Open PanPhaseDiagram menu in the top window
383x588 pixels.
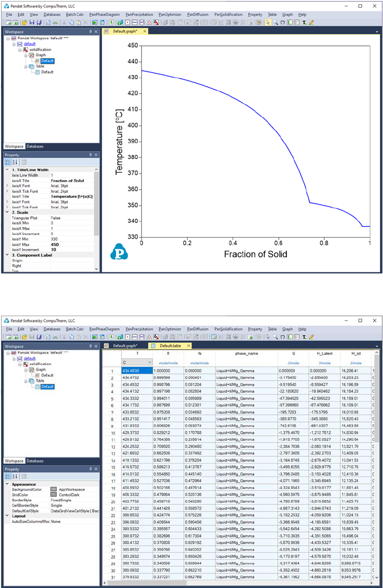105,15
